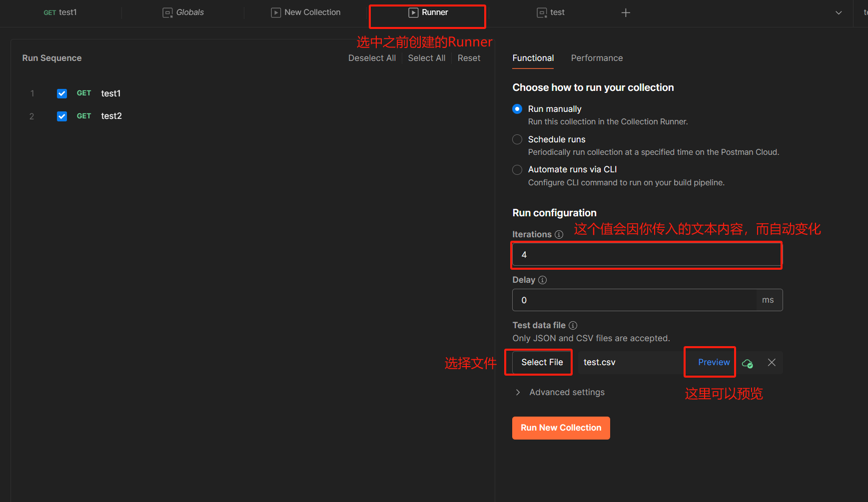The height and width of the screenshot is (502, 868).
Task: Remove test.csv with the X icon
Action: click(x=772, y=362)
